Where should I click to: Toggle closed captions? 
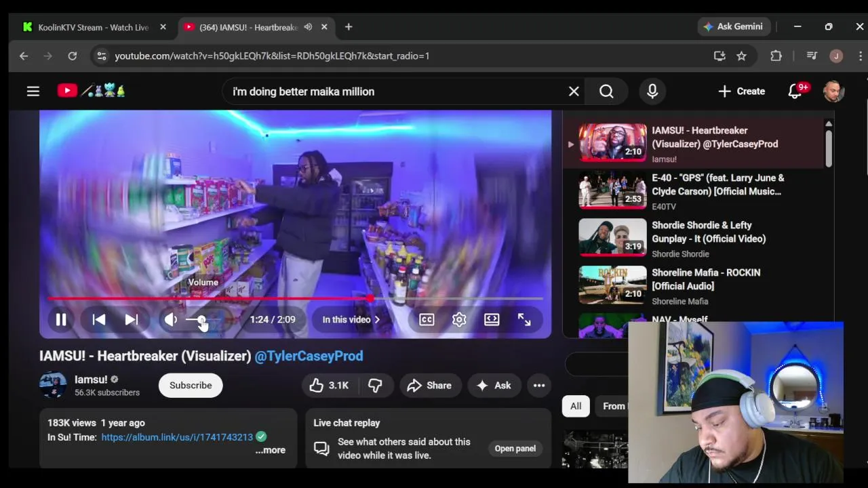pos(427,320)
